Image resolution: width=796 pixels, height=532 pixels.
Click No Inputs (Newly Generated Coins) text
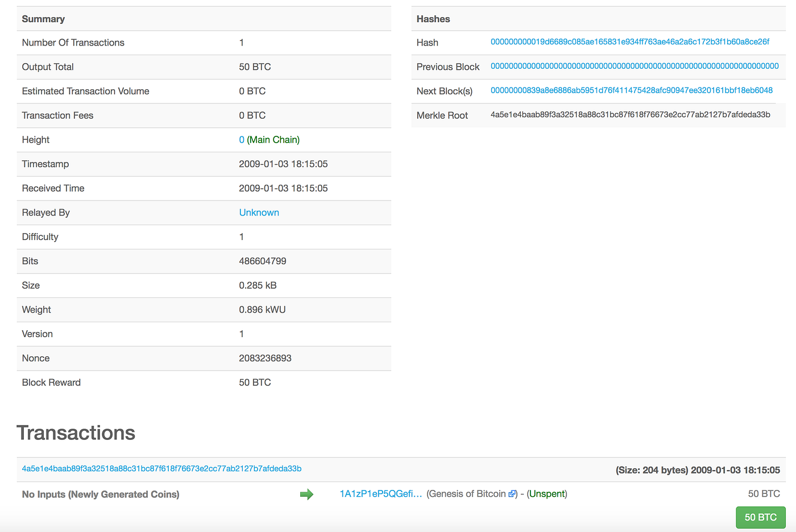[x=101, y=494]
